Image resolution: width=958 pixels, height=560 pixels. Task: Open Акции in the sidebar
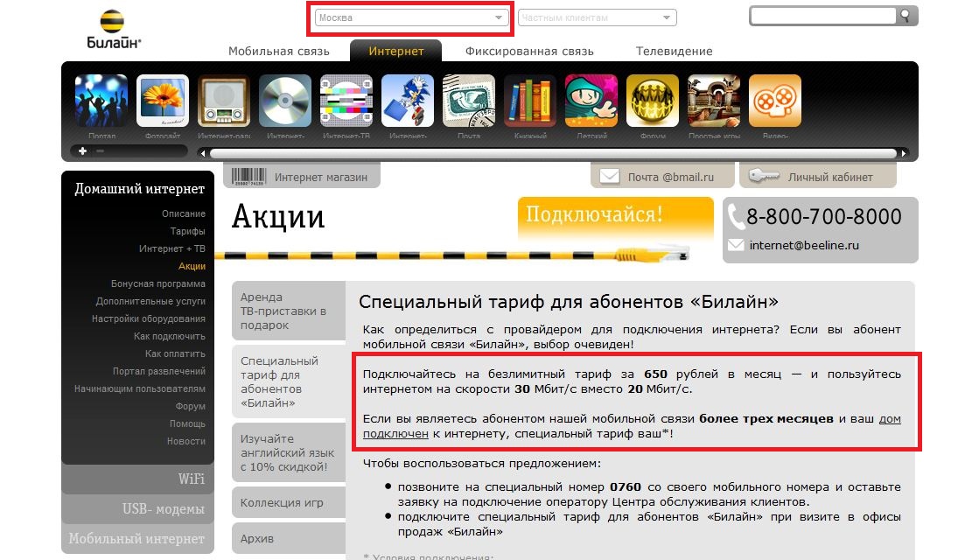pyautogui.click(x=192, y=266)
